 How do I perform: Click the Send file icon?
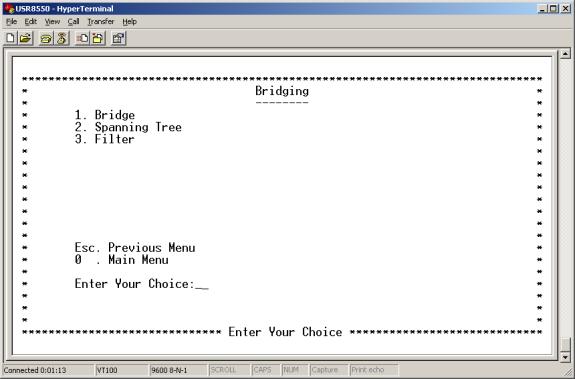pos(82,38)
